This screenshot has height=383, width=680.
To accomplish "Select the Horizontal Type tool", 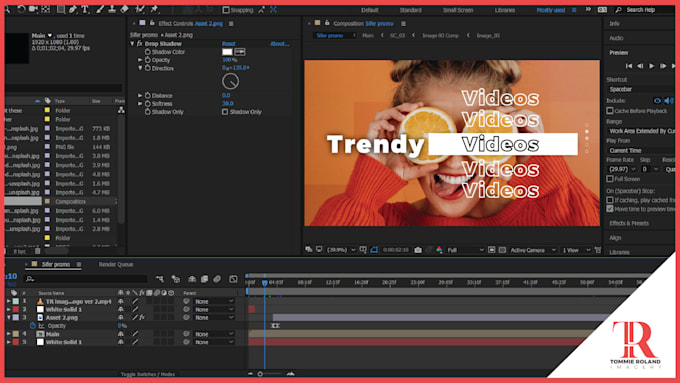I will [85, 9].
